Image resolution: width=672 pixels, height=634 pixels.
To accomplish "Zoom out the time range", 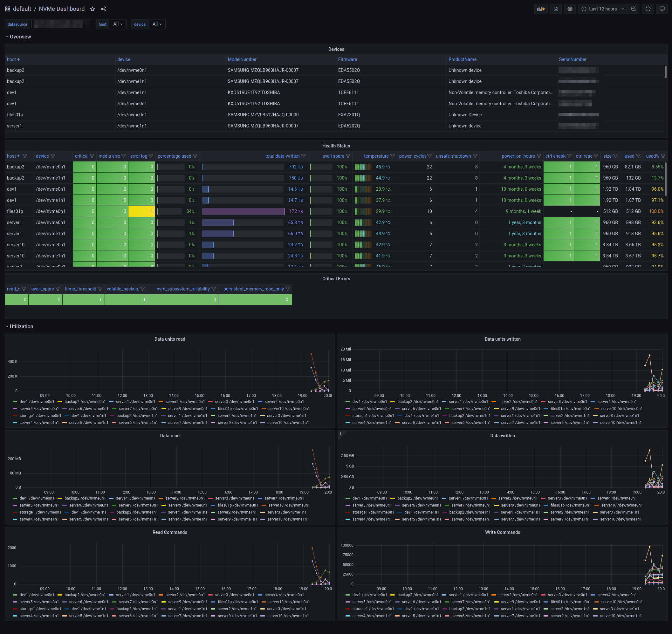I will (x=634, y=9).
